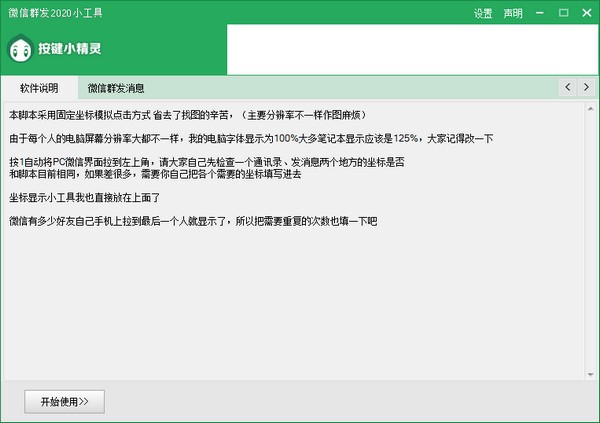The height and width of the screenshot is (423, 600).
Task: Click the right tab-scroll arrow
Action: (586, 87)
